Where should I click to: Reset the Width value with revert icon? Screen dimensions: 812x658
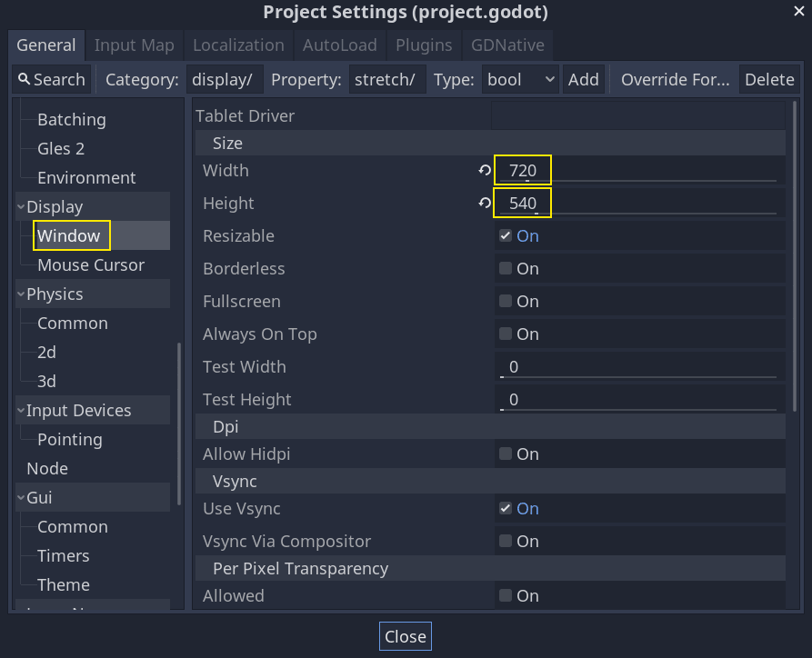[x=485, y=171]
